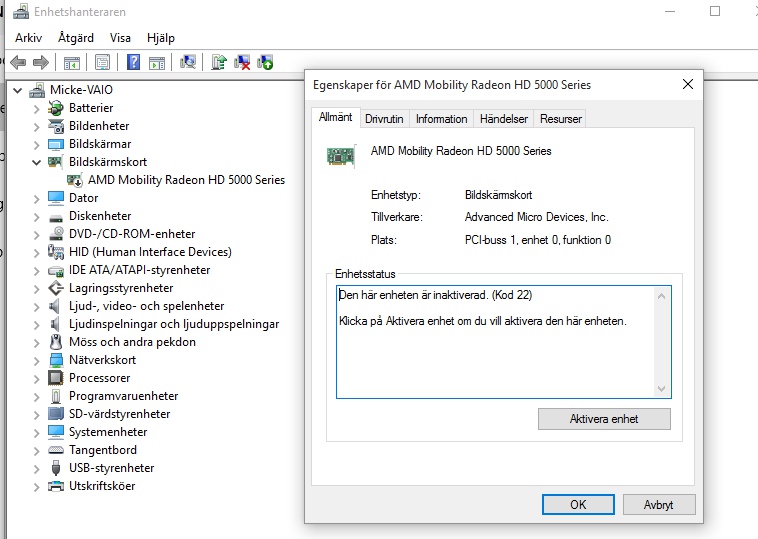Click the Tangentbord keyboard icon

[x=56, y=450]
